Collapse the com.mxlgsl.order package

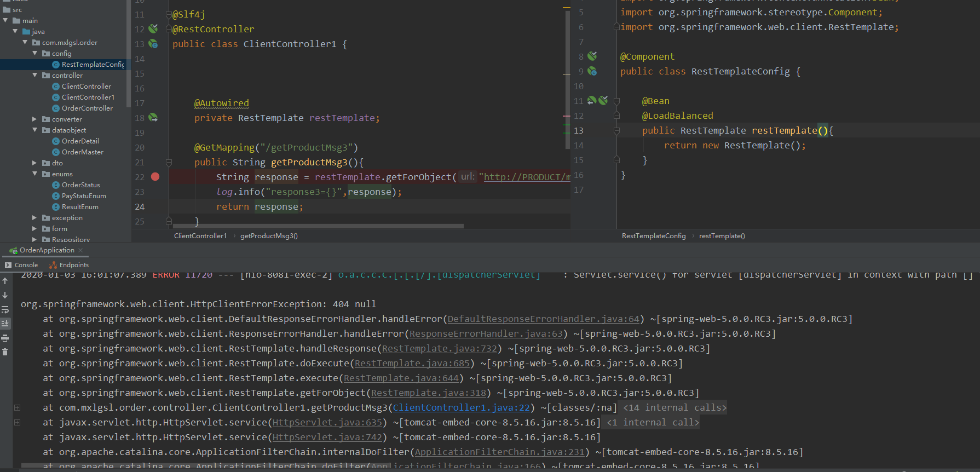coord(25,43)
